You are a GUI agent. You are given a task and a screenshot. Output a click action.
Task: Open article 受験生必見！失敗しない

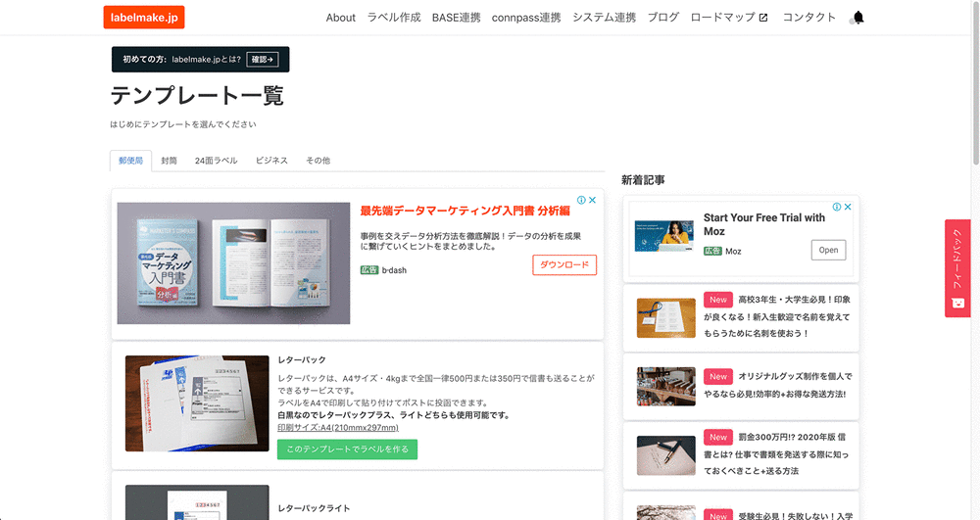tap(777, 516)
